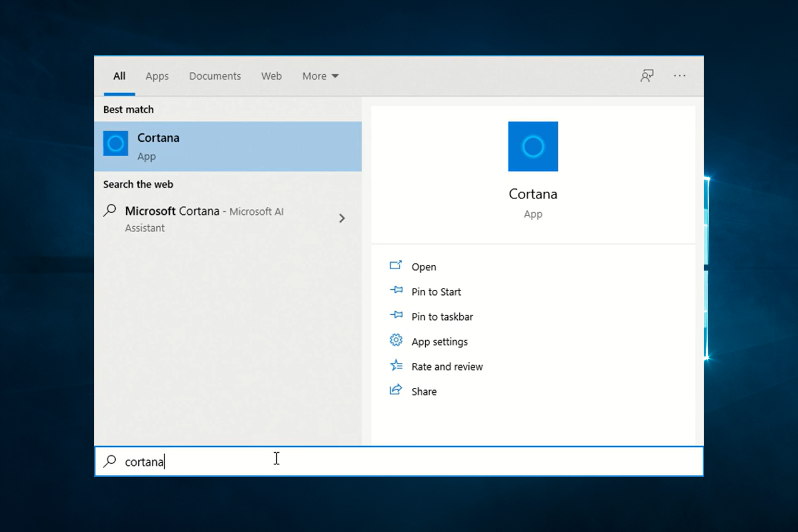Select the All results tab
This screenshot has width=798, height=532.
(x=119, y=76)
